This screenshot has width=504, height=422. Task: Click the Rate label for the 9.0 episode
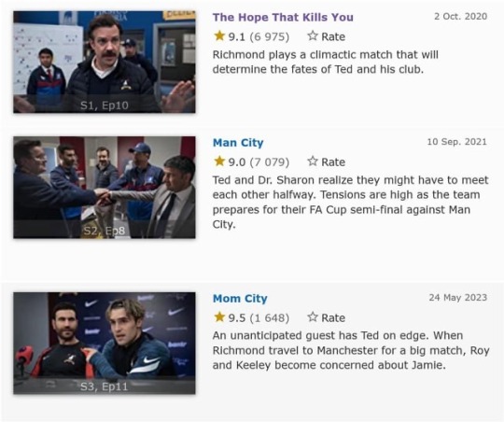(x=333, y=162)
